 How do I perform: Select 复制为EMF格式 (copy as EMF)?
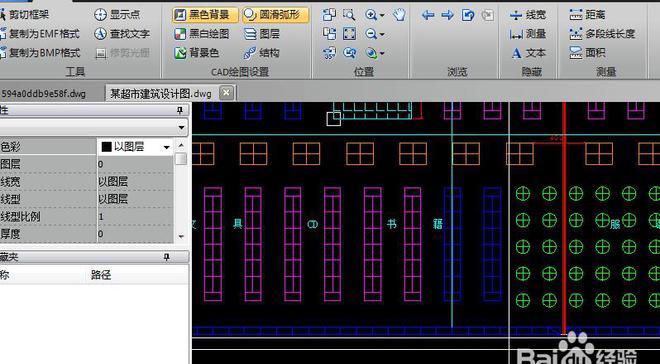40,34
